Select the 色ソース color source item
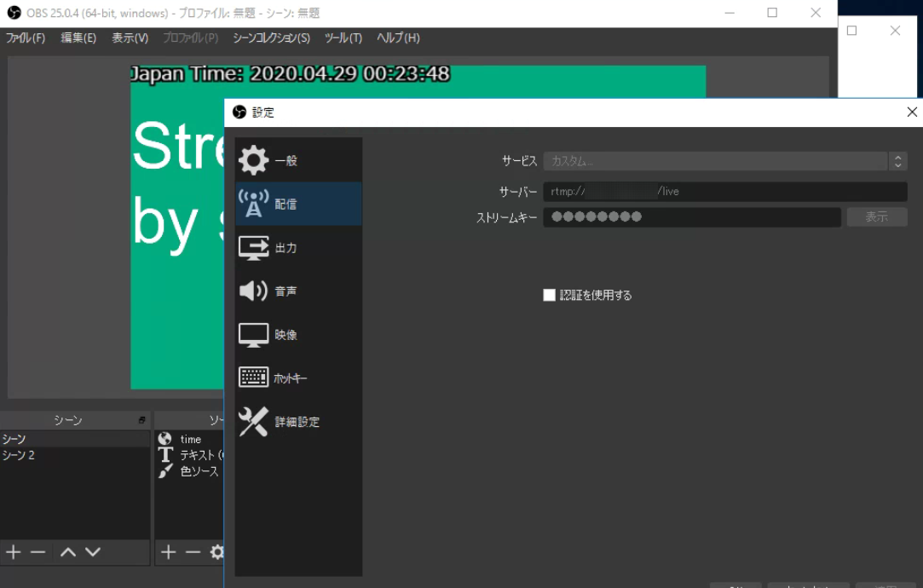 [x=199, y=471]
